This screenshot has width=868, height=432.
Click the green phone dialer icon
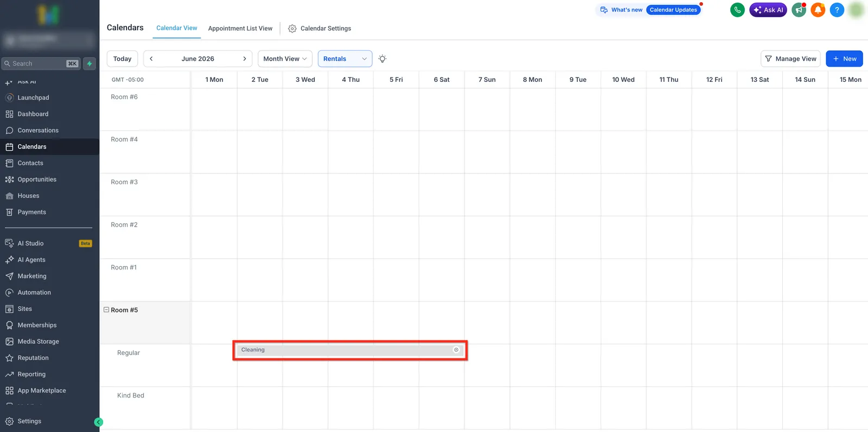pos(737,10)
